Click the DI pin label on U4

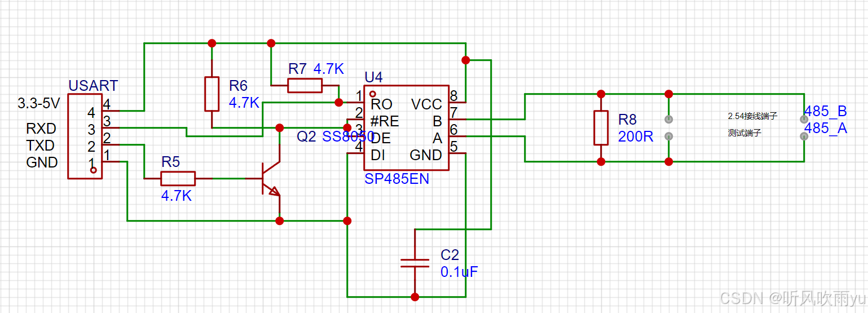click(378, 155)
